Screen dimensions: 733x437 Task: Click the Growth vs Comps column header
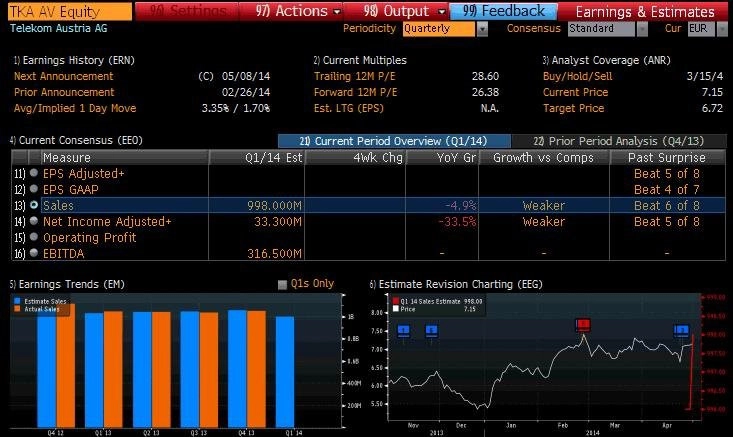click(544, 158)
